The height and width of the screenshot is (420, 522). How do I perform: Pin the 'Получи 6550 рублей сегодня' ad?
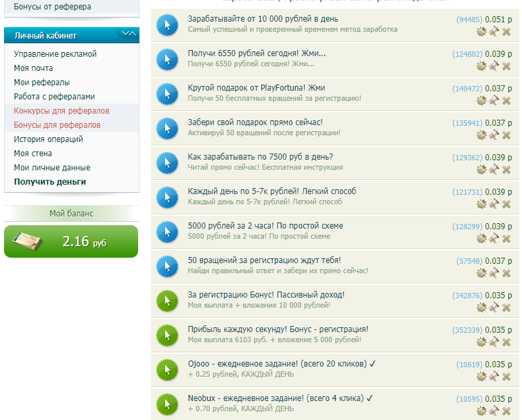click(494, 66)
